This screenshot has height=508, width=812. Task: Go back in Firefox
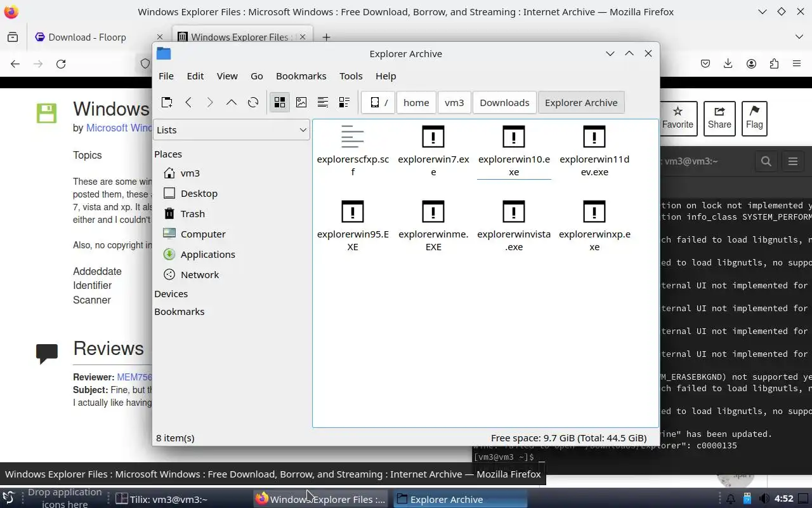[x=15, y=63]
